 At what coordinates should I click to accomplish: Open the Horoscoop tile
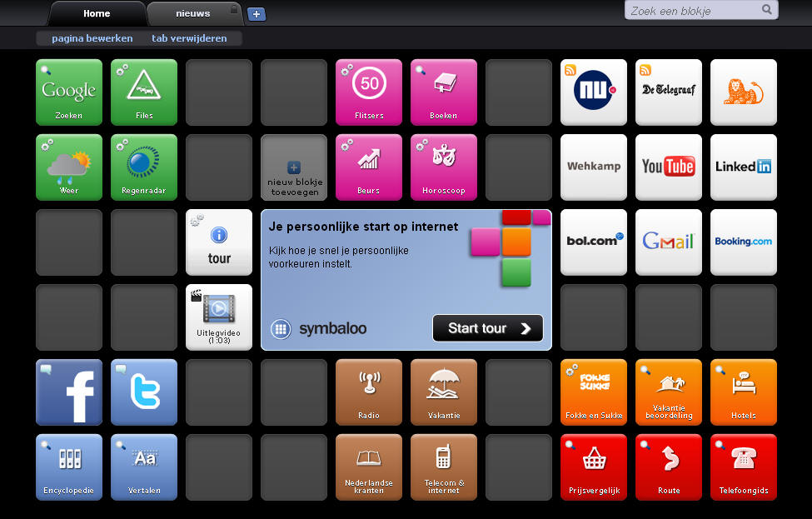[444, 167]
